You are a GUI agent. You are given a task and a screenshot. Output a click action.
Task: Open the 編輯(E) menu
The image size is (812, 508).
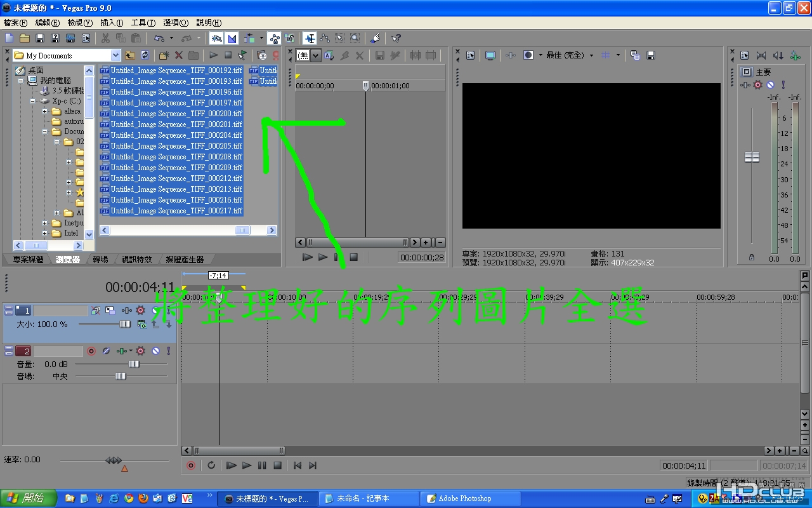(x=48, y=23)
